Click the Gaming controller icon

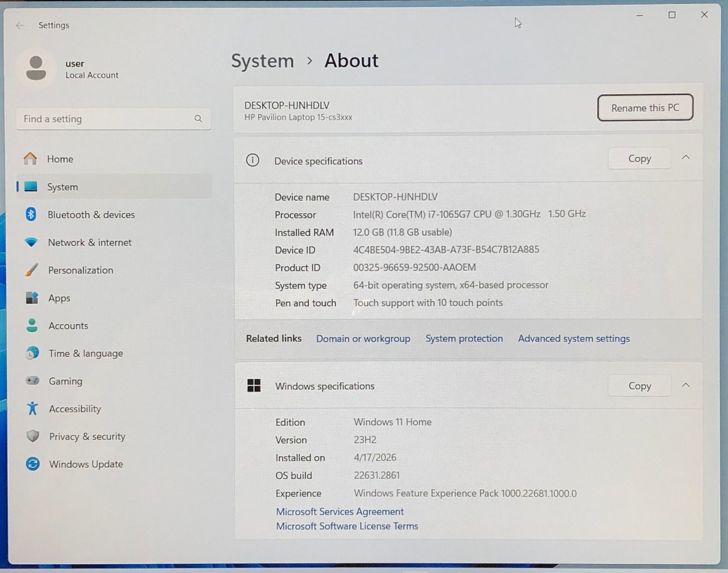click(x=32, y=381)
